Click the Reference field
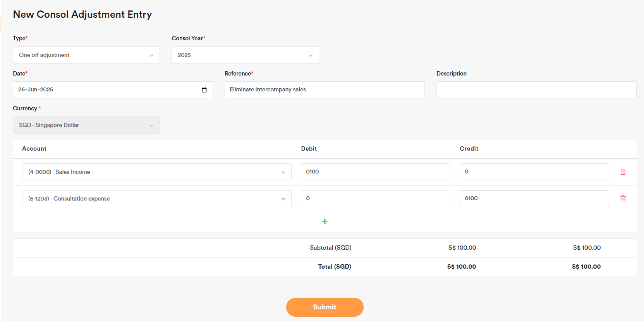This screenshot has height=321, width=644. 325,90
